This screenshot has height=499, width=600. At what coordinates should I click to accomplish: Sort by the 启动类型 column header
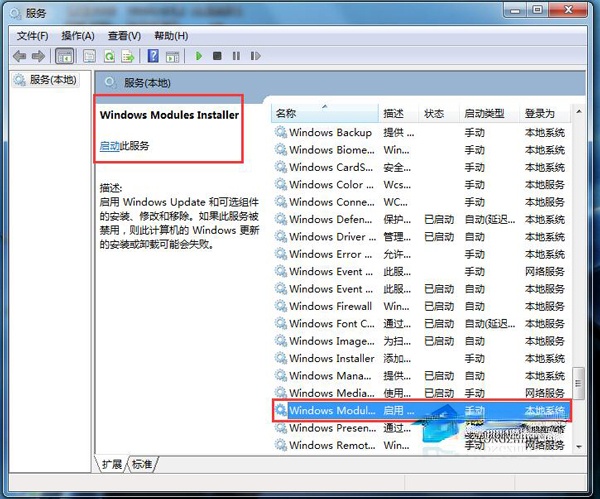489,113
